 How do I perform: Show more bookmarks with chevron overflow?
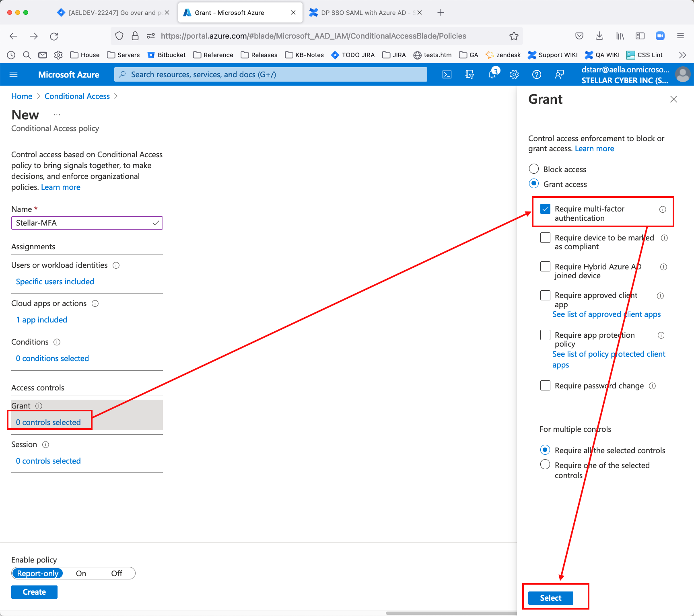682,55
